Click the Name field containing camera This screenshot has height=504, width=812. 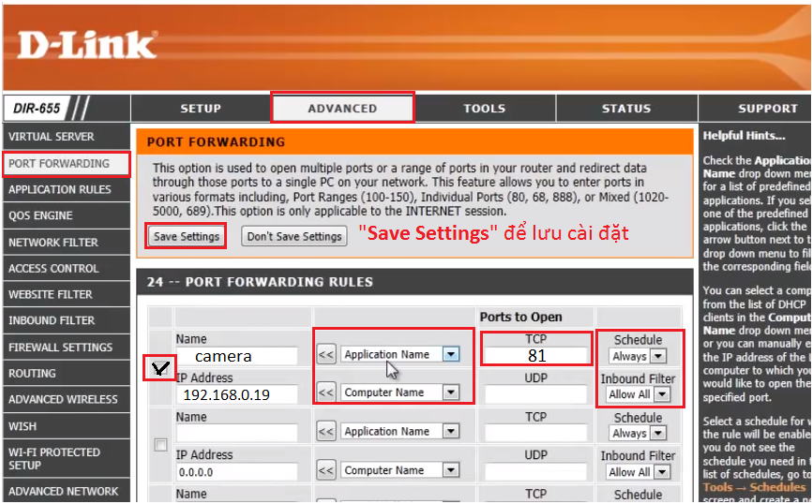236,356
